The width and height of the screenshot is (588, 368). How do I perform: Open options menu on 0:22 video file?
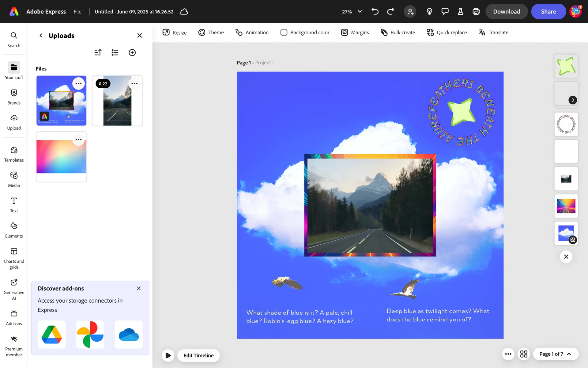(x=134, y=83)
